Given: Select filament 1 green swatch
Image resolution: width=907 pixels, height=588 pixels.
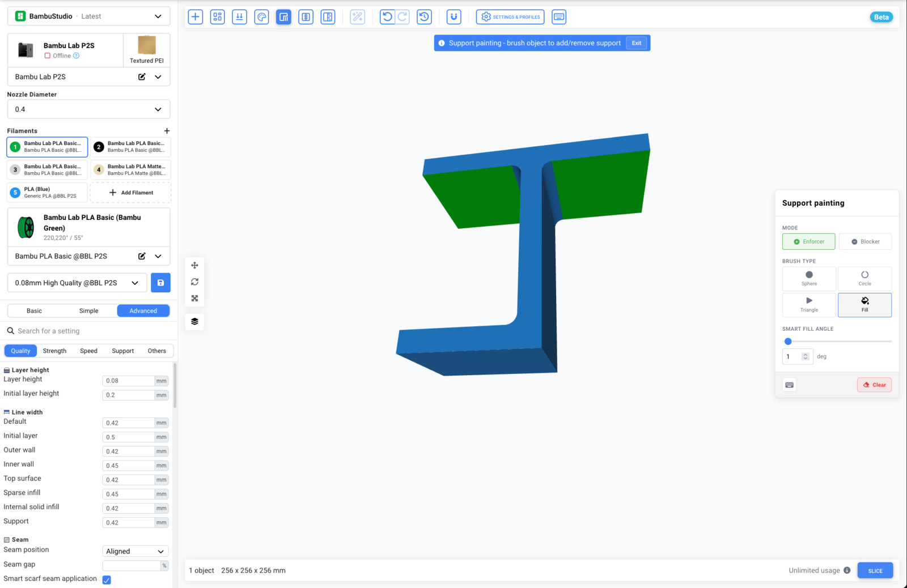Looking at the screenshot, I should click(x=15, y=147).
